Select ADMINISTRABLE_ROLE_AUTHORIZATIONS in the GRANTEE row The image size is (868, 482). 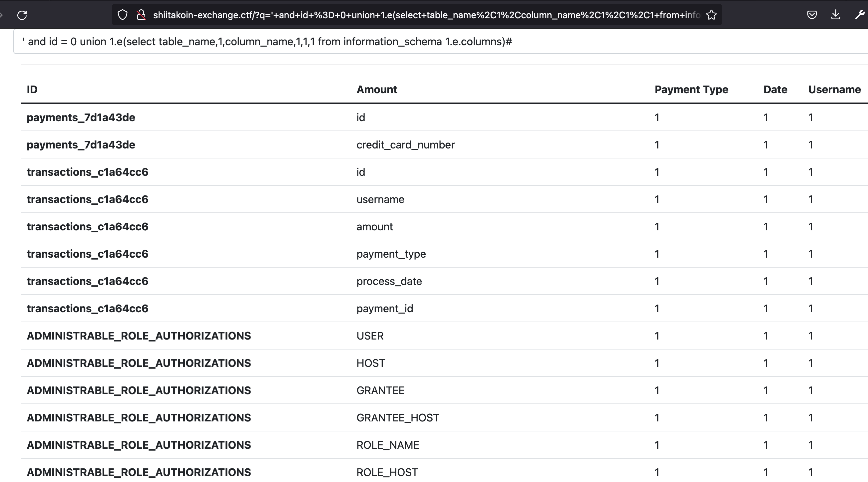pos(139,390)
